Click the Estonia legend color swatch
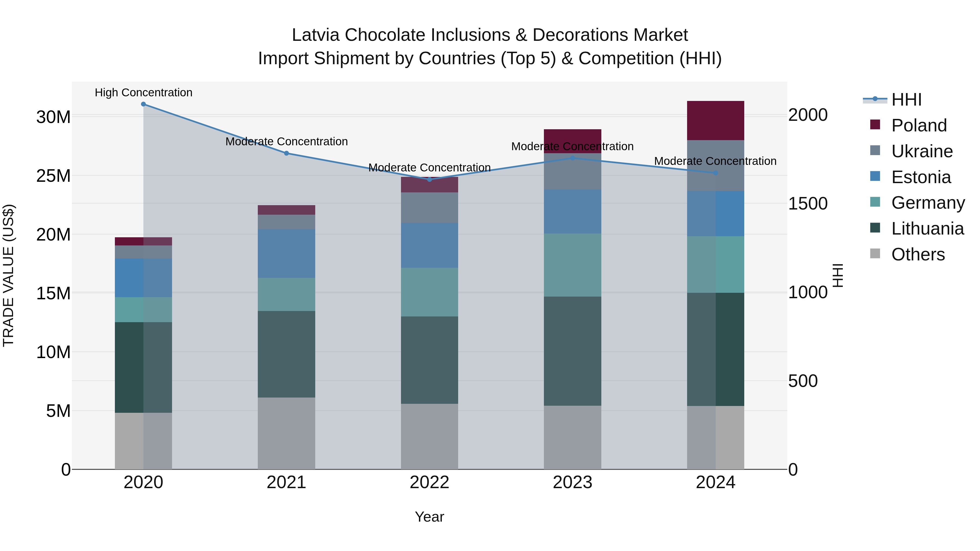Viewport: 980px width, 551px height. pos(875,176)
